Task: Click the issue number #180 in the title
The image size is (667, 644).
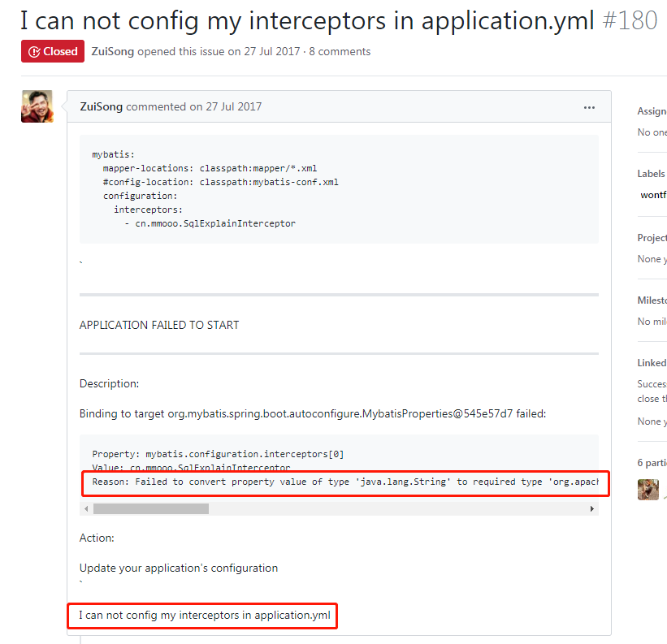Action: pyautogui.click(x=630, y=20)
